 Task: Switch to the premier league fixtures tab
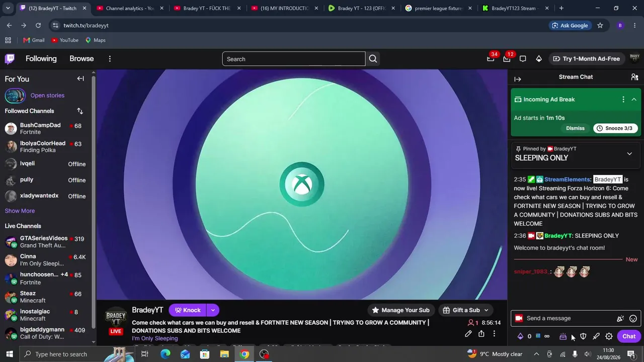(x=438, y=8)
